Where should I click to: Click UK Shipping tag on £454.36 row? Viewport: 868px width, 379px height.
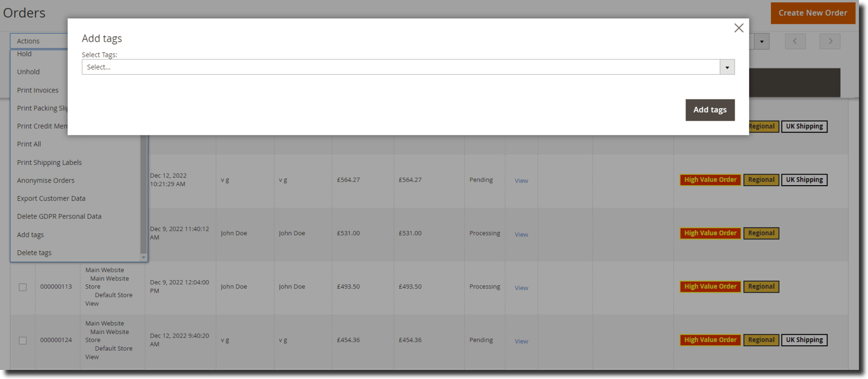(804, 340)
